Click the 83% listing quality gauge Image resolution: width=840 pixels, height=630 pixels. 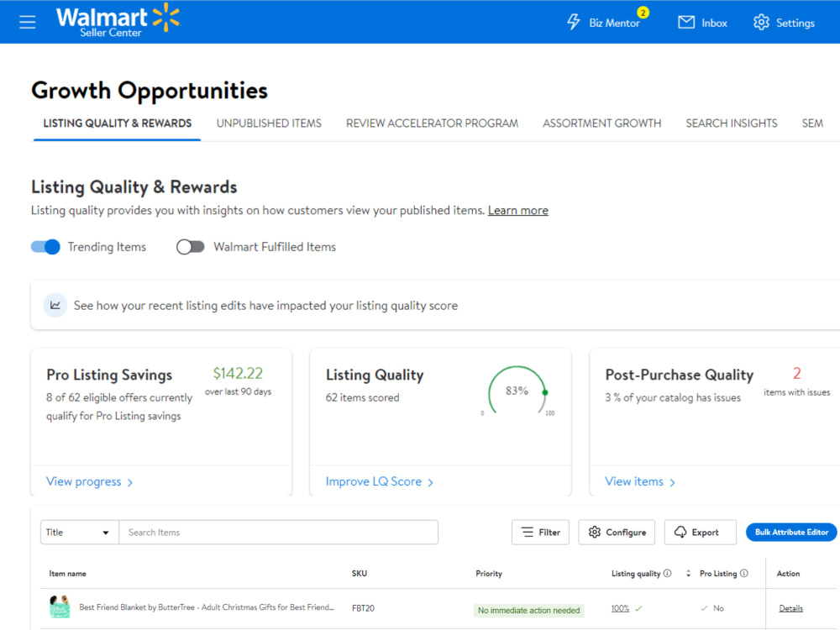tap(517, 391)
